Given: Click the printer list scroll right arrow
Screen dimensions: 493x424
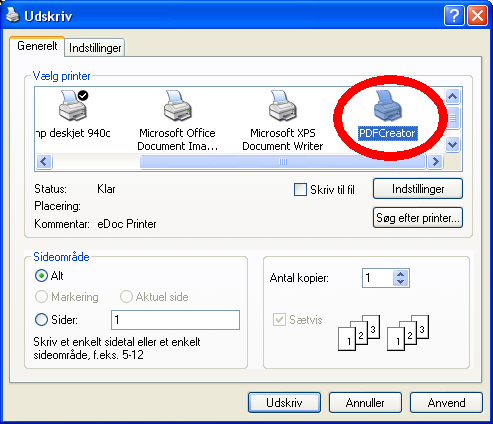Looking at the screenshot, I should click(x=435, y=162).
